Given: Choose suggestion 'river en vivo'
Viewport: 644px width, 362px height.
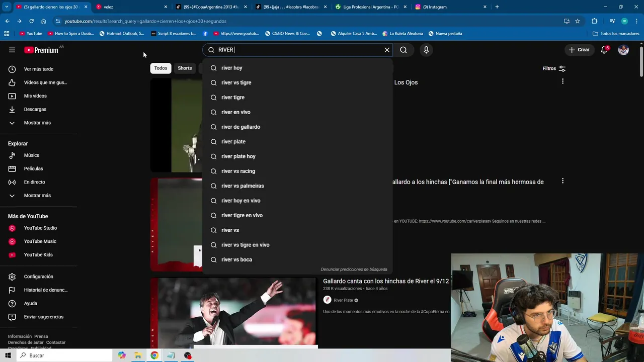Looking at the screenshot, I should (297, 112).
